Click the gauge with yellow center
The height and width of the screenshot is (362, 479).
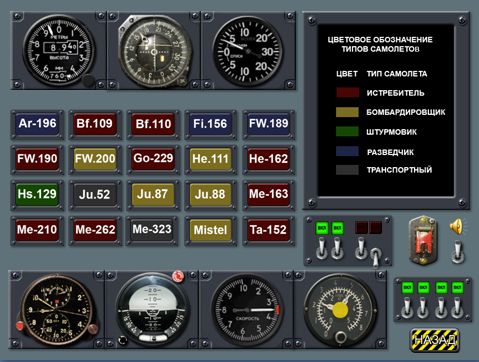coord(340,310)
